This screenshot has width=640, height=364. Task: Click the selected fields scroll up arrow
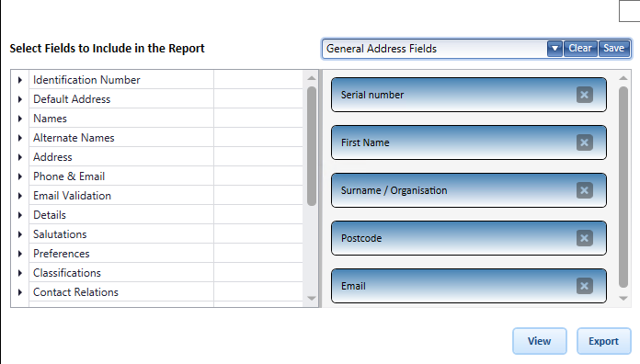tap(623, 78)
